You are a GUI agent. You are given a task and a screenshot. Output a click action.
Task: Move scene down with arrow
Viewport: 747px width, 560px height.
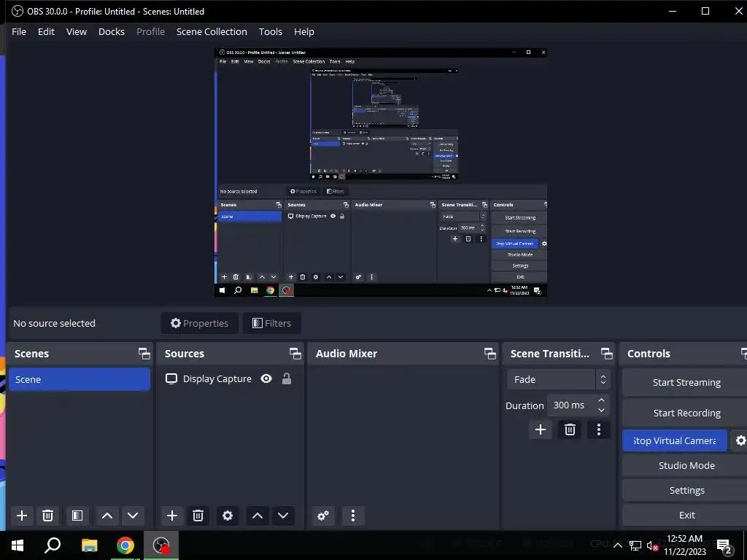click(133, 516)
